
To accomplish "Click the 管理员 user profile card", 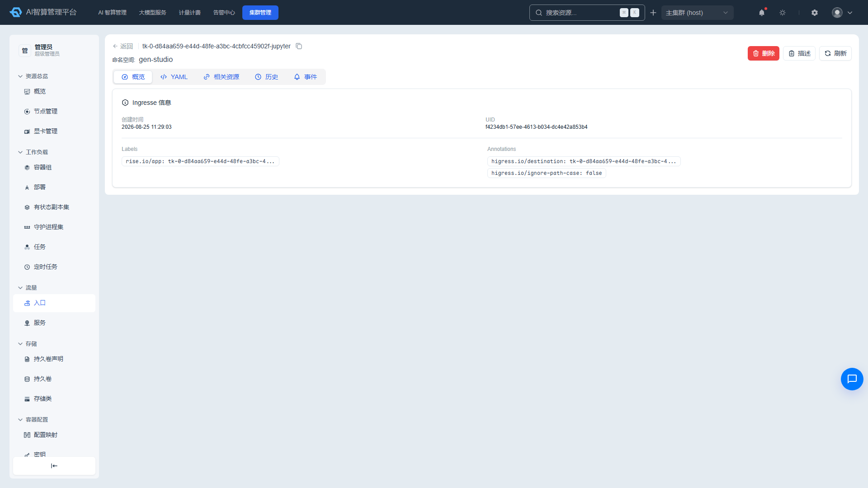I will pyautogui.click(x=54, y=50).
